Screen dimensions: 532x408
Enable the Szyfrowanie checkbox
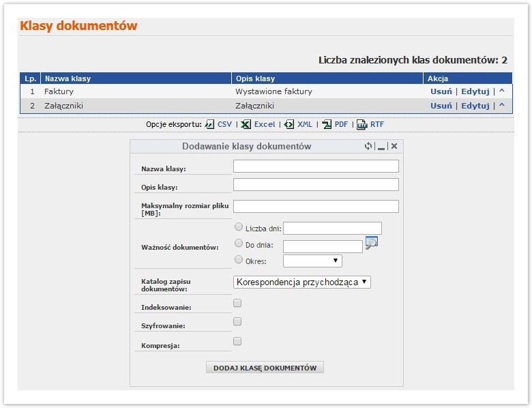[237, 321]
